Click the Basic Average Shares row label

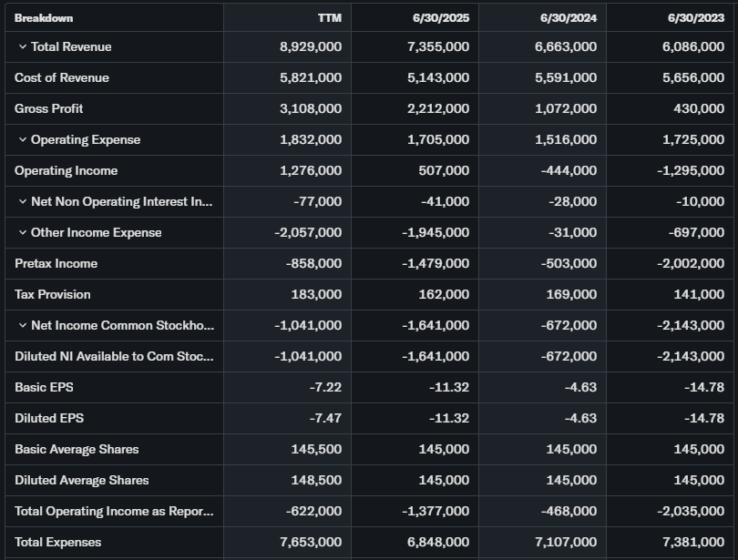[x=77, y=450]
